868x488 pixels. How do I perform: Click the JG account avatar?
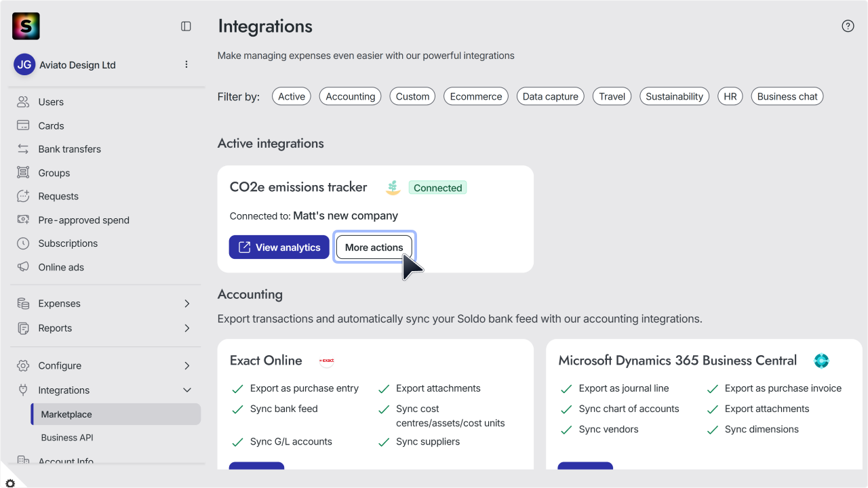(24, 65)
